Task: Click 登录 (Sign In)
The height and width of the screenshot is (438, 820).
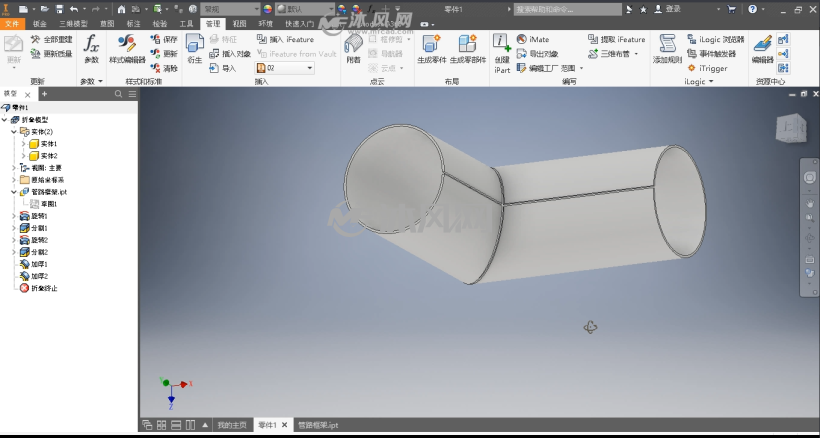Action: (673, 9)
